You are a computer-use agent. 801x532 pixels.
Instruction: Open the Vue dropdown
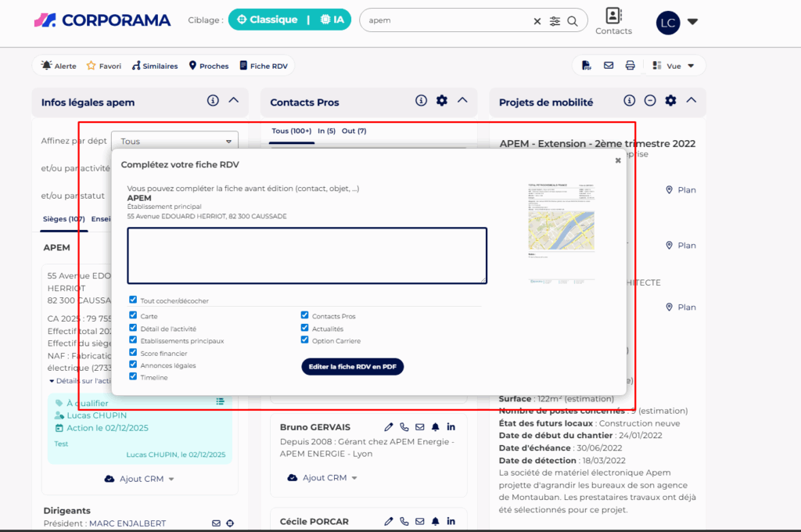(674, 66)
